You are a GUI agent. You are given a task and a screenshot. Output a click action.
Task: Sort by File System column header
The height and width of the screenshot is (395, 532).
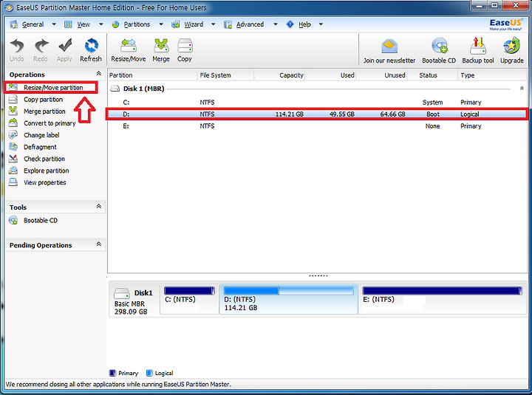click(x=225, y=75)
